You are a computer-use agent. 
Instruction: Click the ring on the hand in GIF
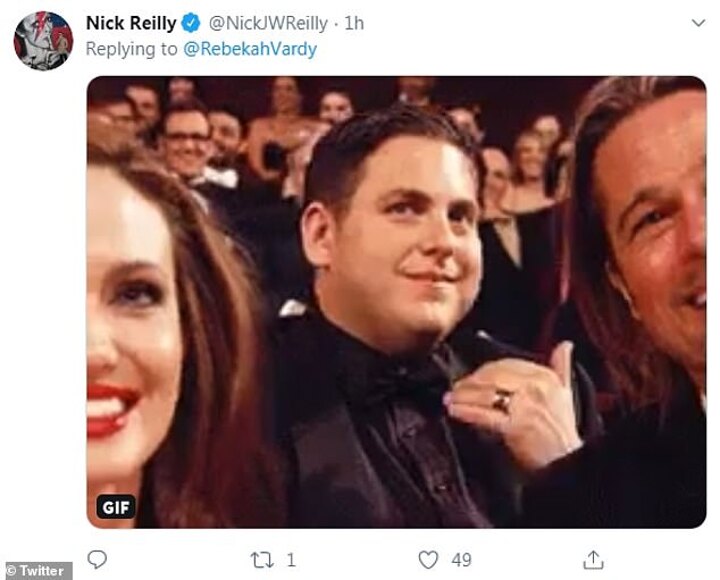tap(502, 402)
